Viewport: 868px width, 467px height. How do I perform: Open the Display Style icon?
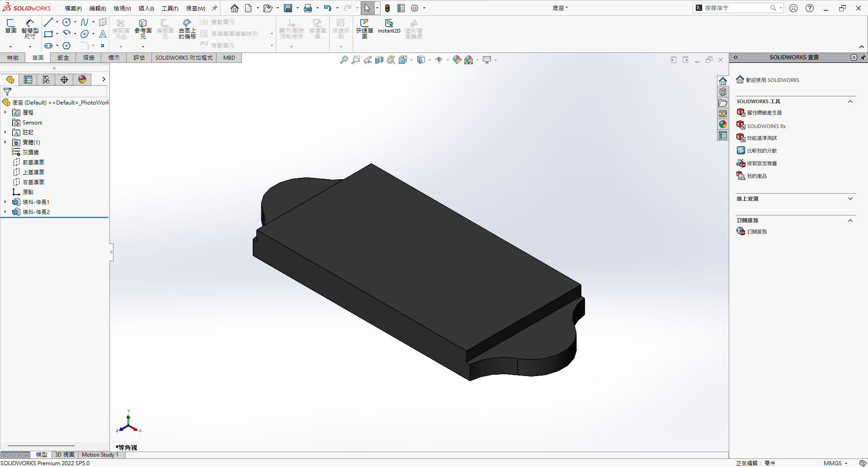[421, 60]
